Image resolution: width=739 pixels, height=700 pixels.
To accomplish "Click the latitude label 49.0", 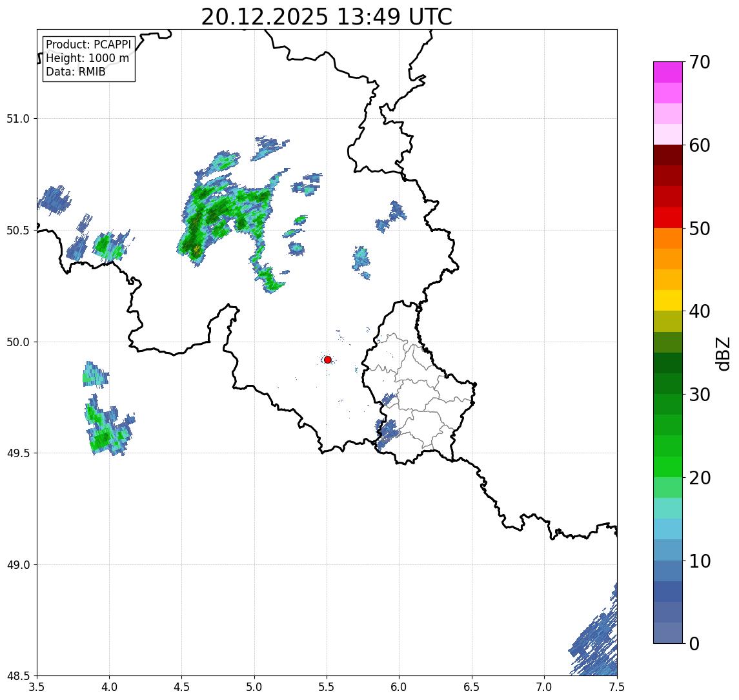I will click(17, 564).
